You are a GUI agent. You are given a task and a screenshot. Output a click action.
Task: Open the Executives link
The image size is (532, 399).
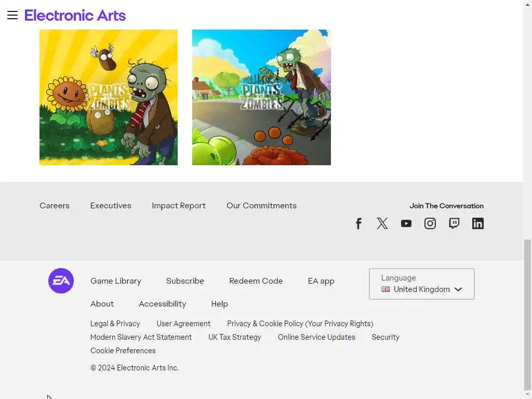tap(111, 206)
